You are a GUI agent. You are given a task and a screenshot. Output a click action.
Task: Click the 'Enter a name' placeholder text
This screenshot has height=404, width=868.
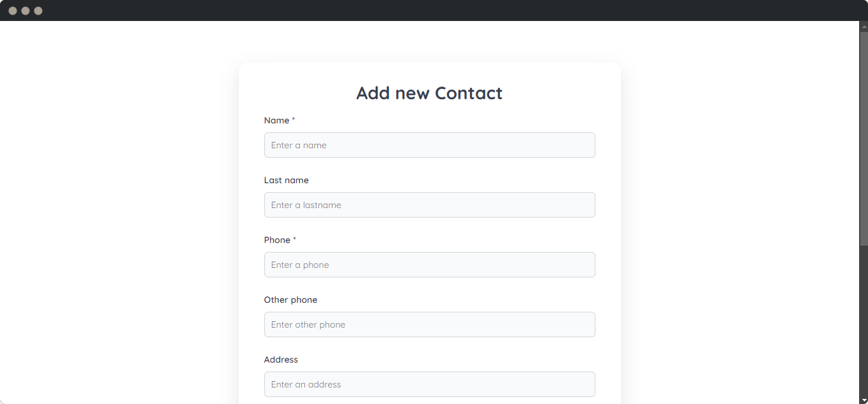pos(298,145)
